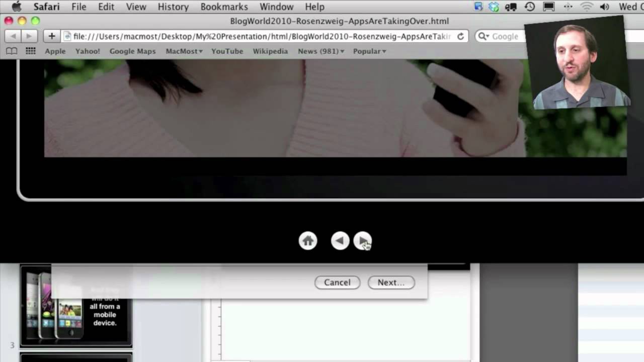Open the Google search magnifier dropdown
Screen dimensions: 644x362
click(484, 36)
